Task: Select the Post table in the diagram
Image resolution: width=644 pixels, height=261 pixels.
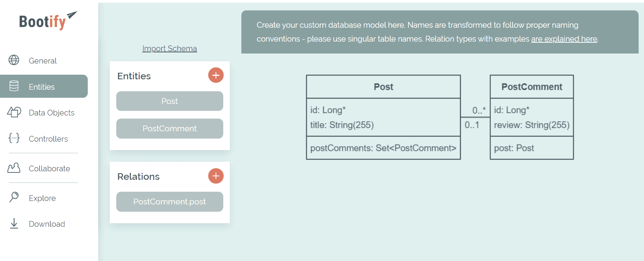Action: pyautogui.click(x=383, y=87)
